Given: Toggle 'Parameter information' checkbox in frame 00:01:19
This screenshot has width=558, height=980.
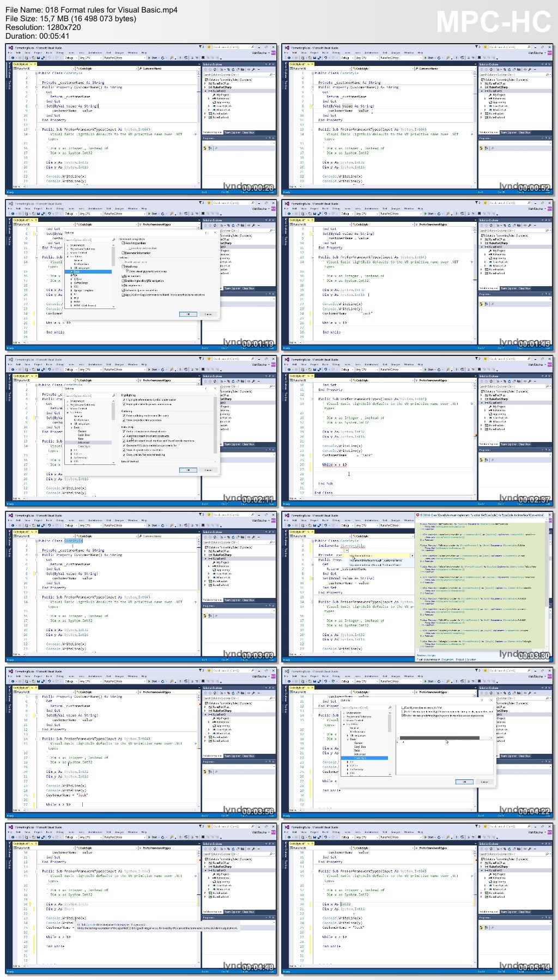Looking at the screenshot, I should pos(123,253).
